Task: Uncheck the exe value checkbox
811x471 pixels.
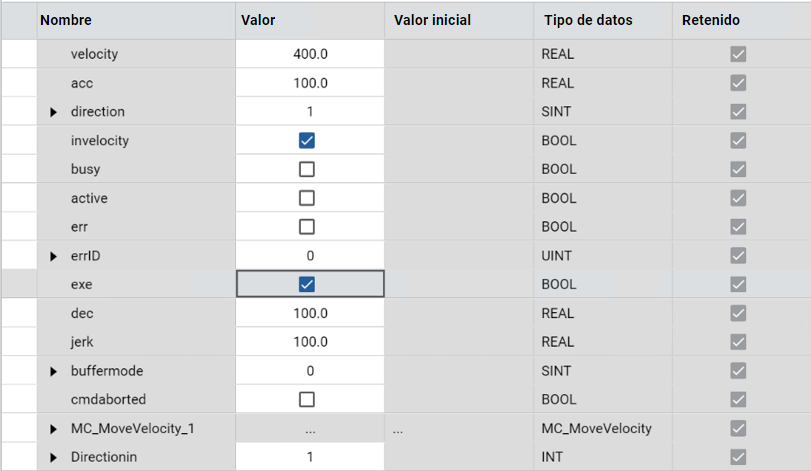Action: click(x=307, y=284)
